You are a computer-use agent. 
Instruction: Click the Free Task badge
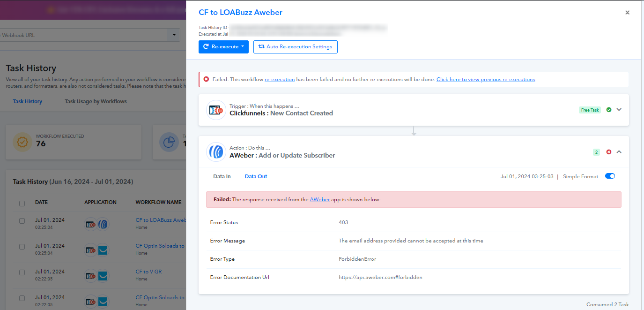pyautogui.click(x=590, y=110)
